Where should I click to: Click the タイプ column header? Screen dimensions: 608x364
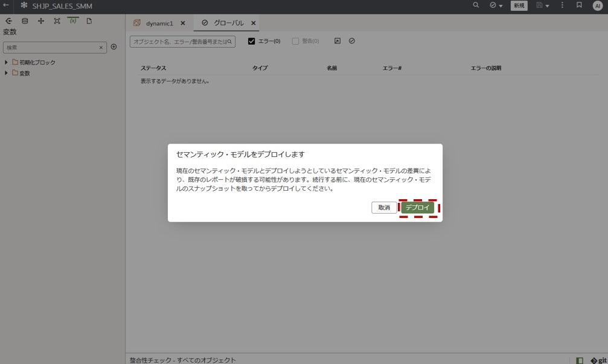(x=260, y=68)
